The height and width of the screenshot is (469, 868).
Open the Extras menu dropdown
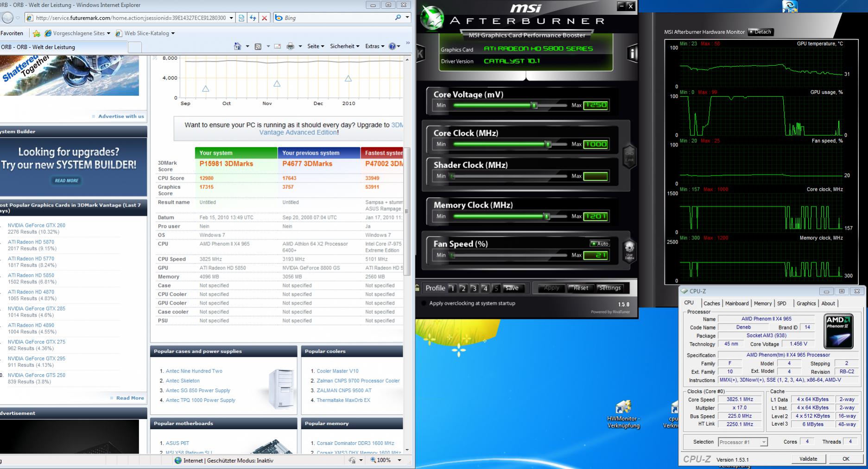click(x=375, y=46)
